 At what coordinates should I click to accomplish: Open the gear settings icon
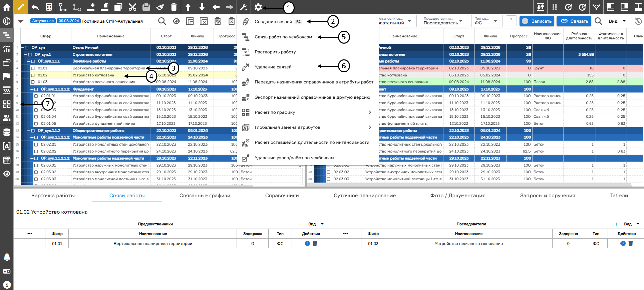click(258, 7)
